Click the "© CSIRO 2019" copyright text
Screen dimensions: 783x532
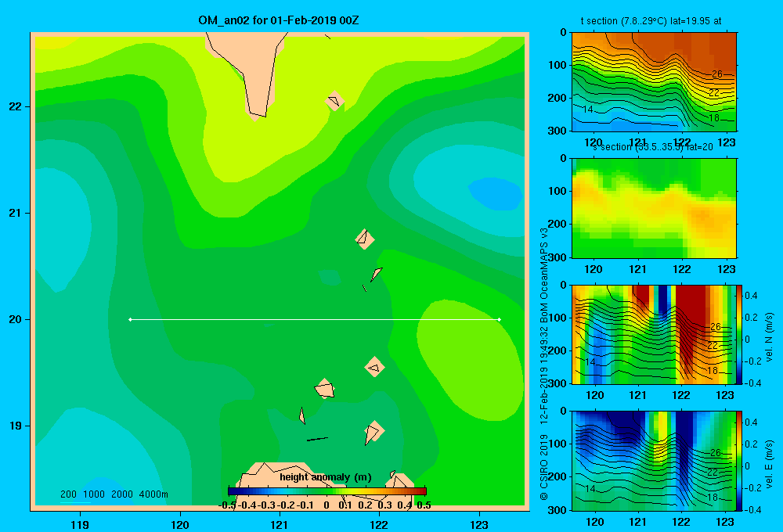click(x=544, y=467)
